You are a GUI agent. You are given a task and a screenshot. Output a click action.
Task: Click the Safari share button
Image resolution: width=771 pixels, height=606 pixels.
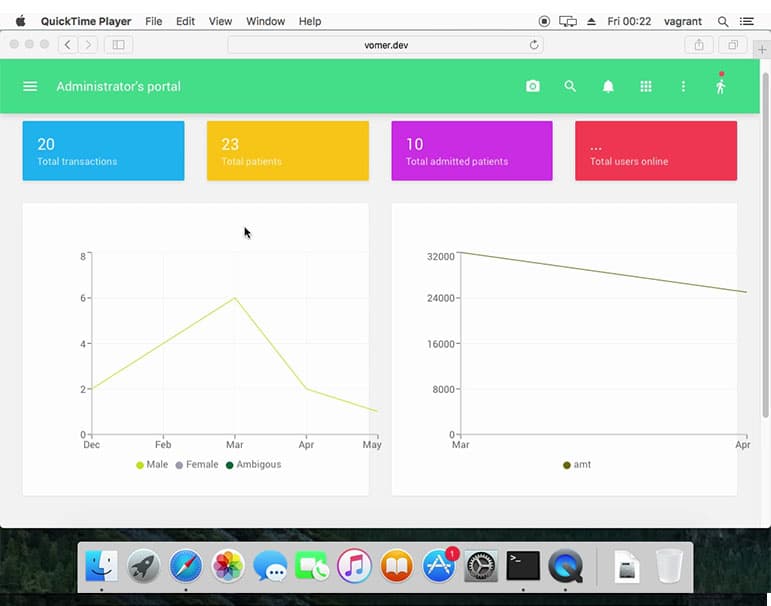pos(699,45)
